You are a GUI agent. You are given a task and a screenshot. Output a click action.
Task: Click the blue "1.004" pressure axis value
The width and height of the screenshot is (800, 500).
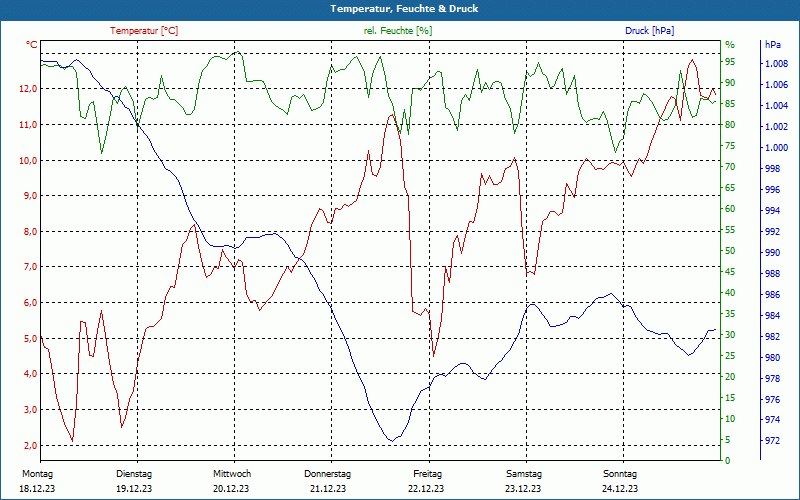(777, 106)
